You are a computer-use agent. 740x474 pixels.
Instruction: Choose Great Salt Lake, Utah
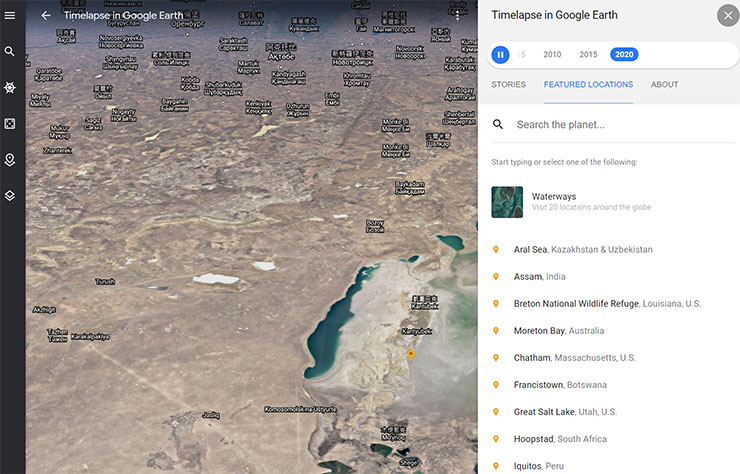[x=565, y=412]
